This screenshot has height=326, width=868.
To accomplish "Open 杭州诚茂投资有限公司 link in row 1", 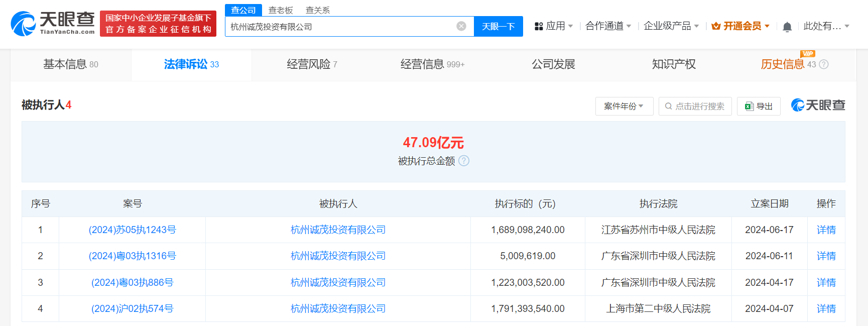I will tap(338, 230).
